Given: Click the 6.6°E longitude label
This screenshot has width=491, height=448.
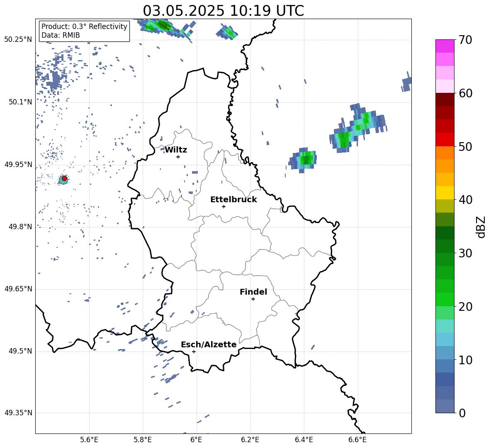Looking at the screenshot, I should [357, 440].
